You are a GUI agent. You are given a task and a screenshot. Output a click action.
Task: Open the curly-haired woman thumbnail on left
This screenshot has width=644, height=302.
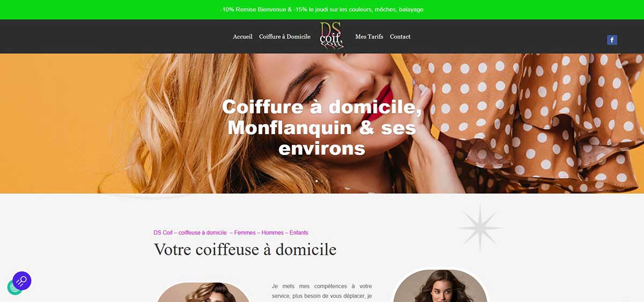[x=203, y=292]
